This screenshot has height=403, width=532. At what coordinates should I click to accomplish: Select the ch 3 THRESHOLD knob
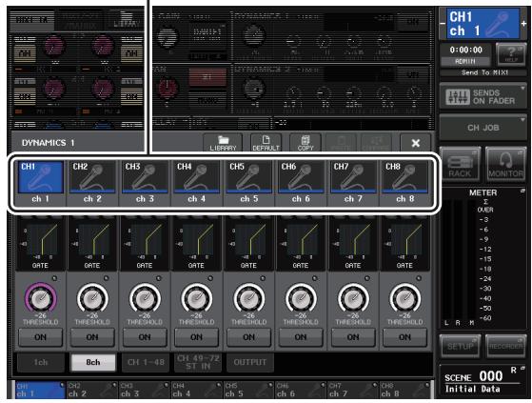[x=145, y=299]
